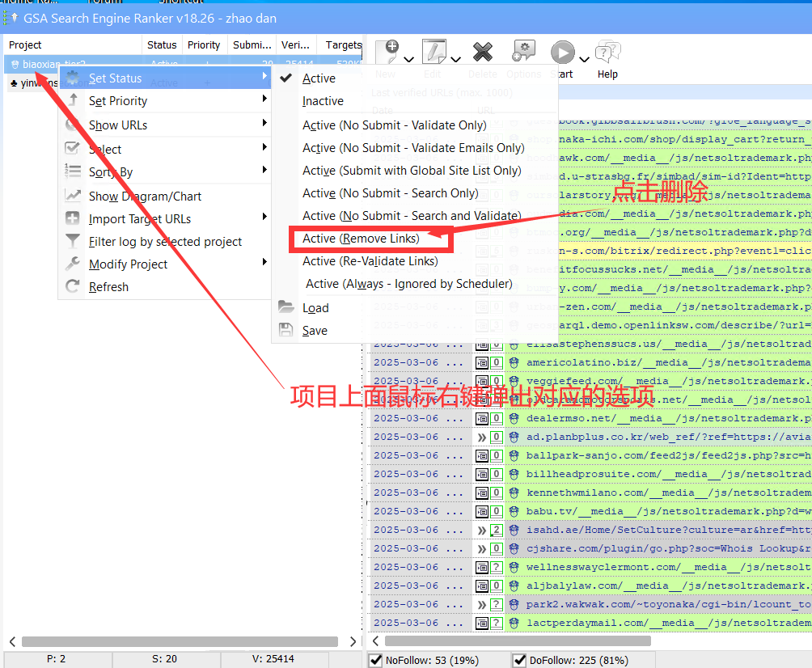
Task: Open Options with the gear speech-bubble icon
Action: 524,52
